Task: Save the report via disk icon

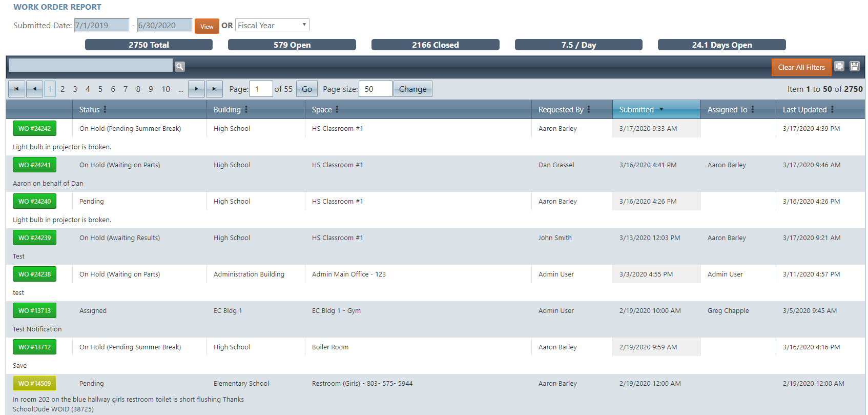Action: click(x=855, y=66)
